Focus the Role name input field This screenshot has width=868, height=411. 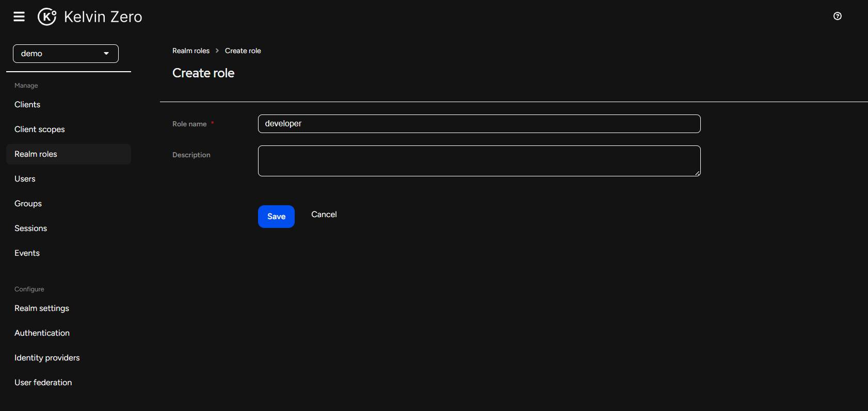click(479, 124)
